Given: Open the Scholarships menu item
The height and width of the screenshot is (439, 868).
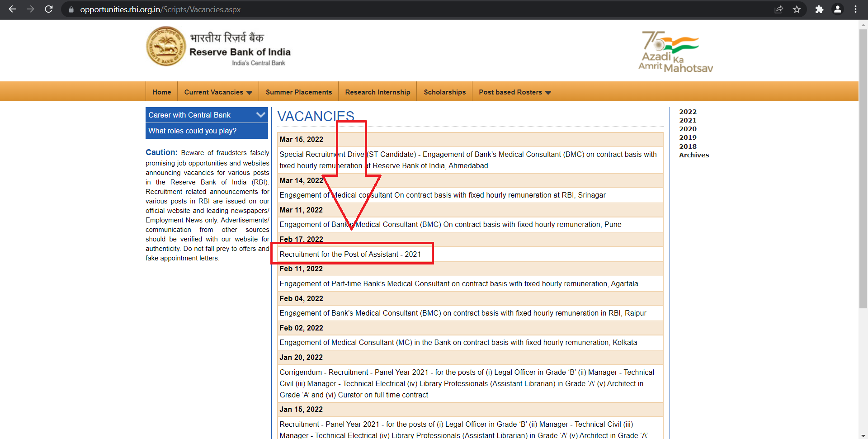Looking at the screenshot, I should tap(444, 92).
